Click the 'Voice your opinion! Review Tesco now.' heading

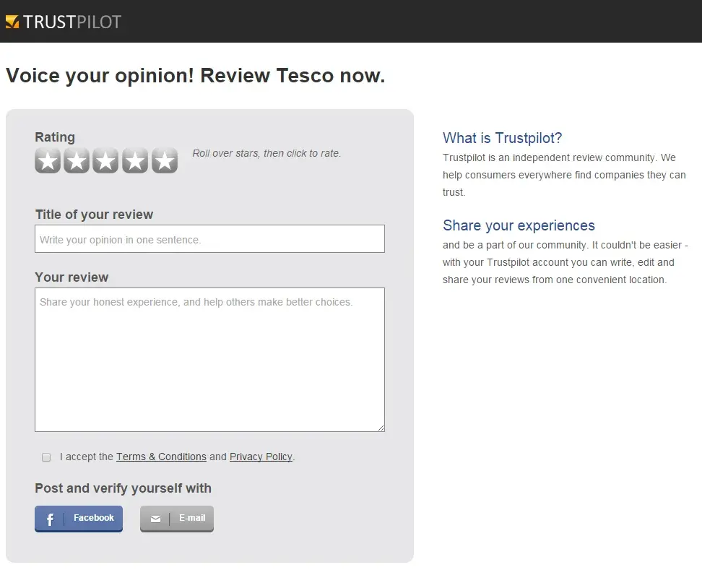(195, 76)
